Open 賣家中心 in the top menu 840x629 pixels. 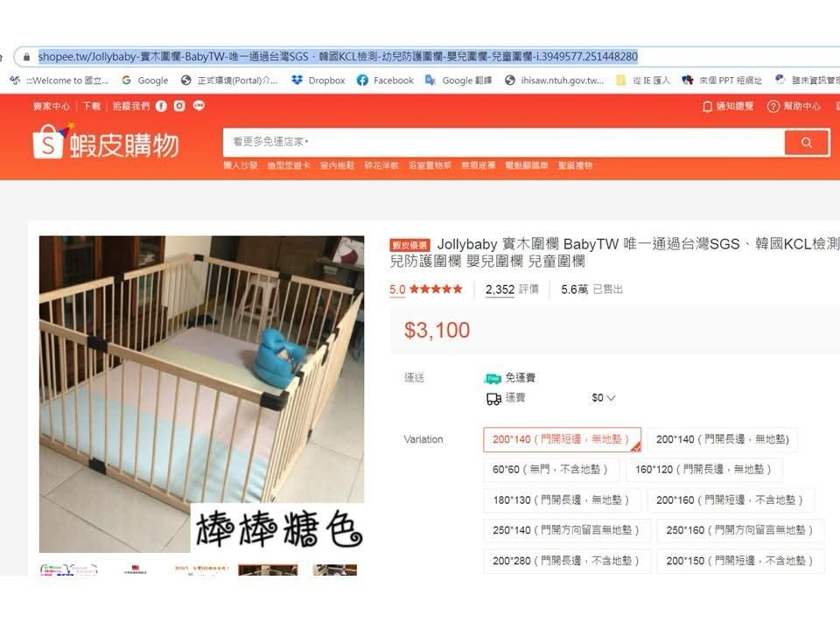click(52, 106)
